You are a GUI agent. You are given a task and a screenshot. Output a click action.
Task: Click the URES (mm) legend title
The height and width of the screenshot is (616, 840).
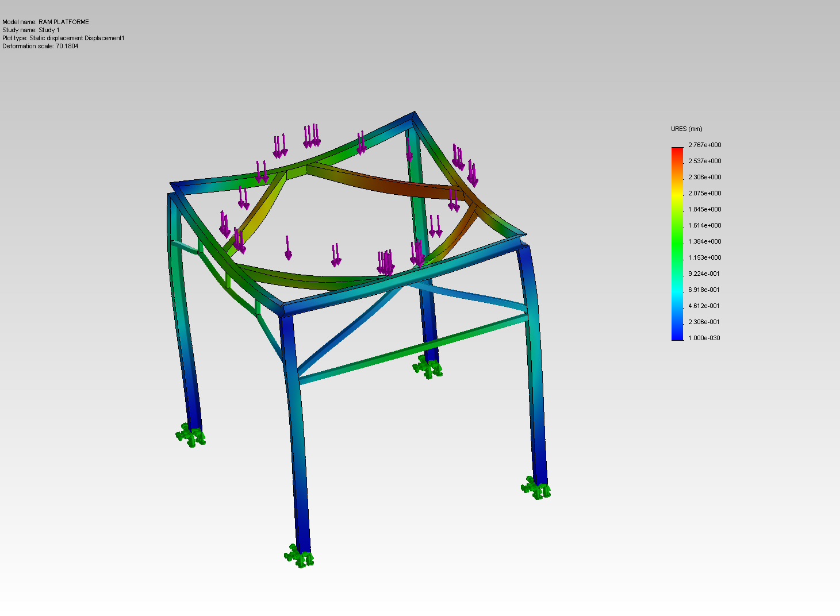point(686,129)
